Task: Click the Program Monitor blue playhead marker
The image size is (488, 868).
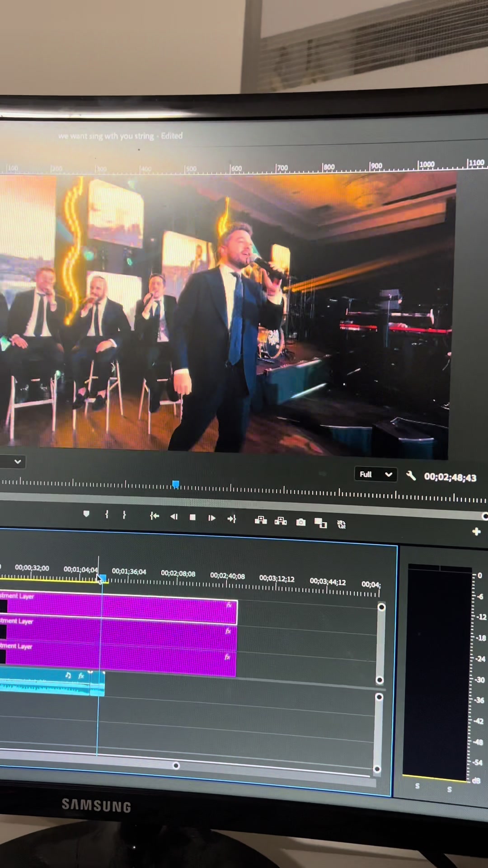Action: tap(176, 485)
